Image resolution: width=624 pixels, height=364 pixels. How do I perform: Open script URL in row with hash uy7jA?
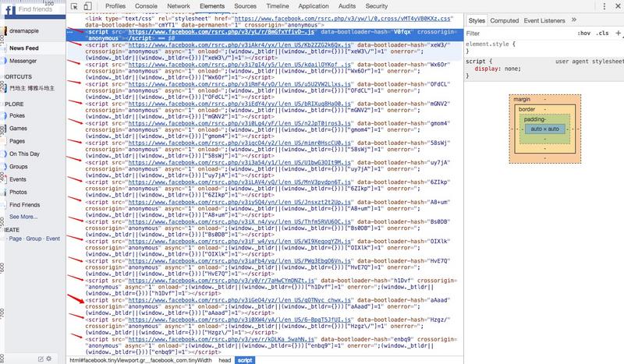click(x=239, y=162)
